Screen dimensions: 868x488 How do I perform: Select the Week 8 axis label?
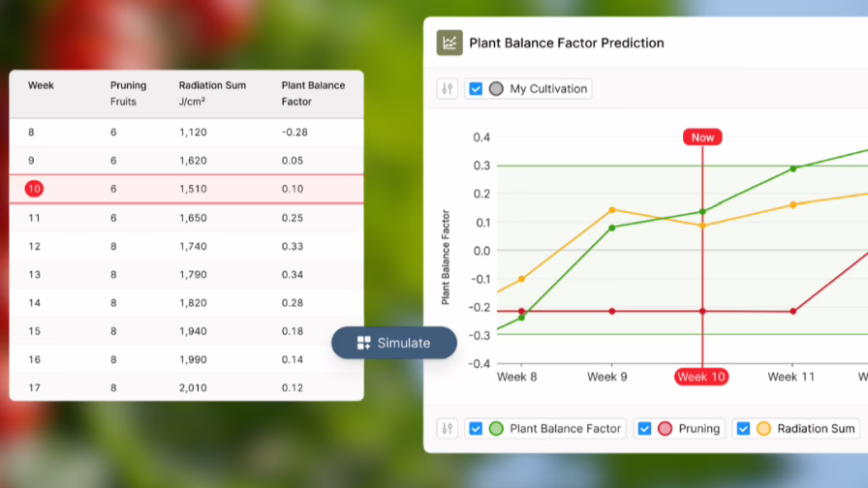coord(517,377)
